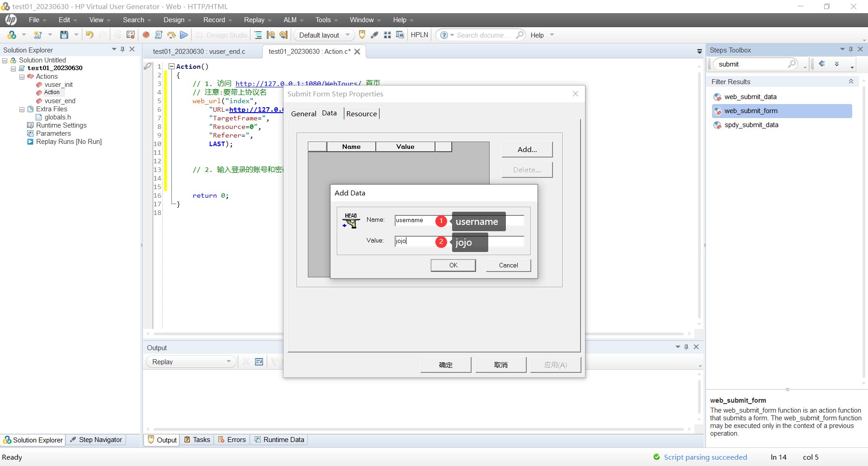Click the four-squares grid layout icon
The height and width of the screenshot is (466, 868).
pyautogui.click(x=387, y=35)
